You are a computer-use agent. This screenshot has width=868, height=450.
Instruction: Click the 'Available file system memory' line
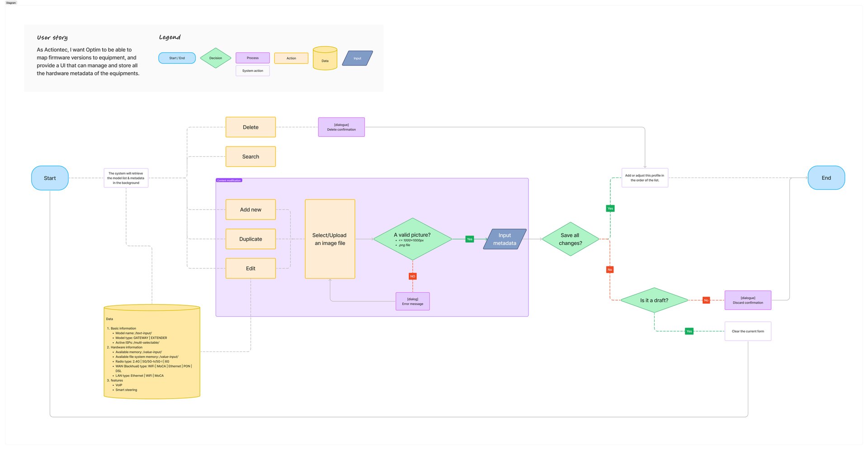[147, 357]
